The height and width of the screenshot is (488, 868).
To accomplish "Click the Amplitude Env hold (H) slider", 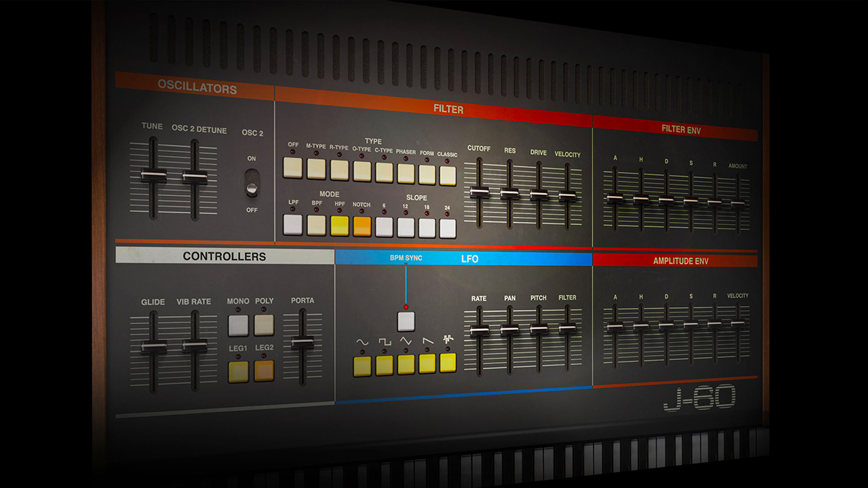I will pos(641,326).
